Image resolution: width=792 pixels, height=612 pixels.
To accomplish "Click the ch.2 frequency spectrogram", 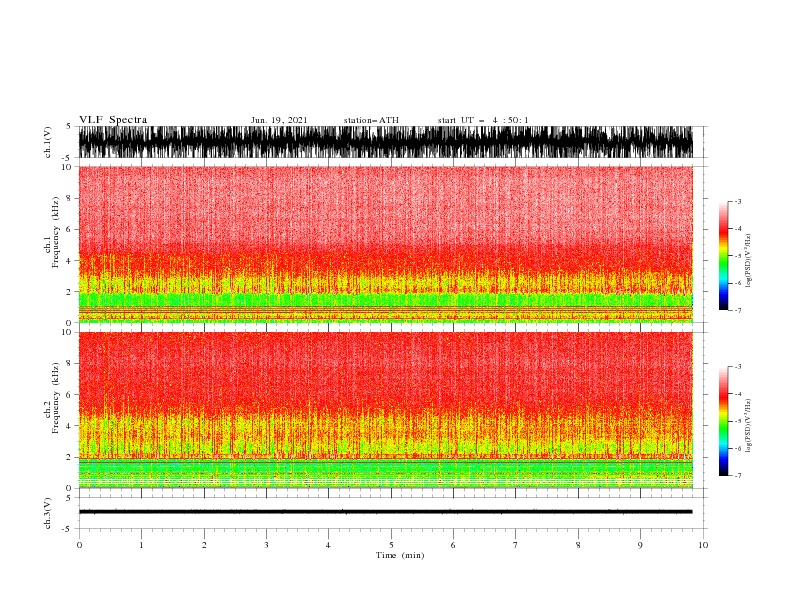I will 385,410.
